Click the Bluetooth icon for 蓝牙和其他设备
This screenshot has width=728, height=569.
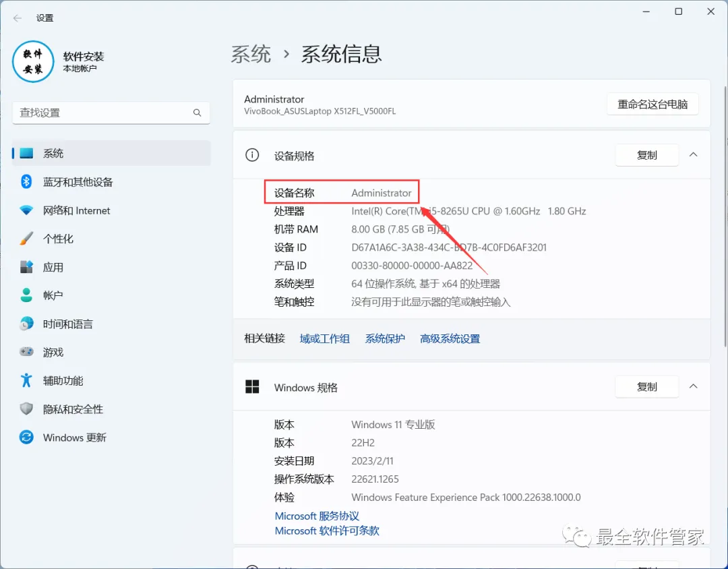tap(26, 181)
